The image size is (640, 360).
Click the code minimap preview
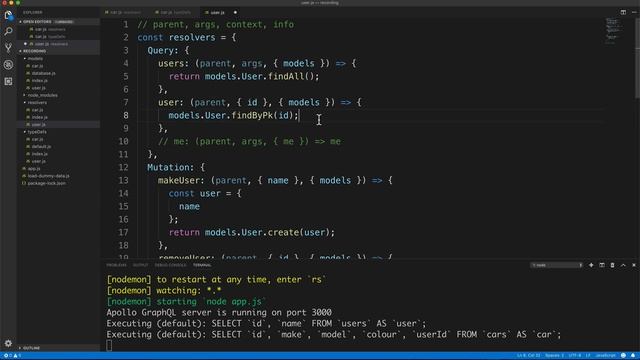click(x=613, y=31)
